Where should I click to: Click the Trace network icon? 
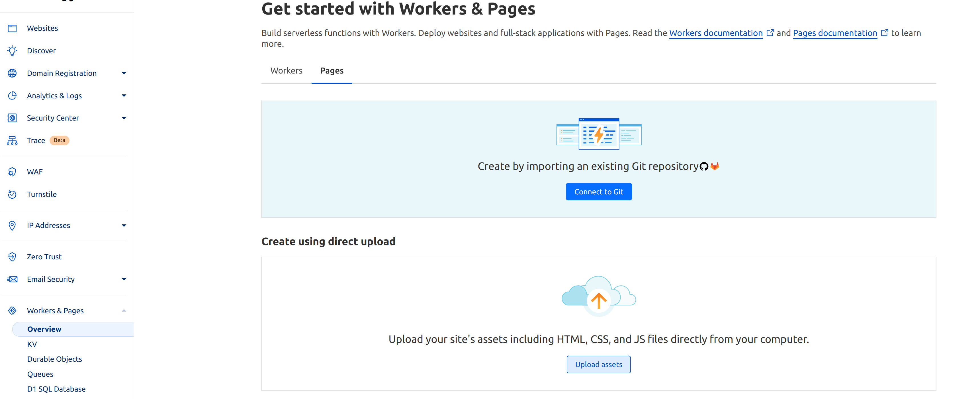[x=12, y=141]
